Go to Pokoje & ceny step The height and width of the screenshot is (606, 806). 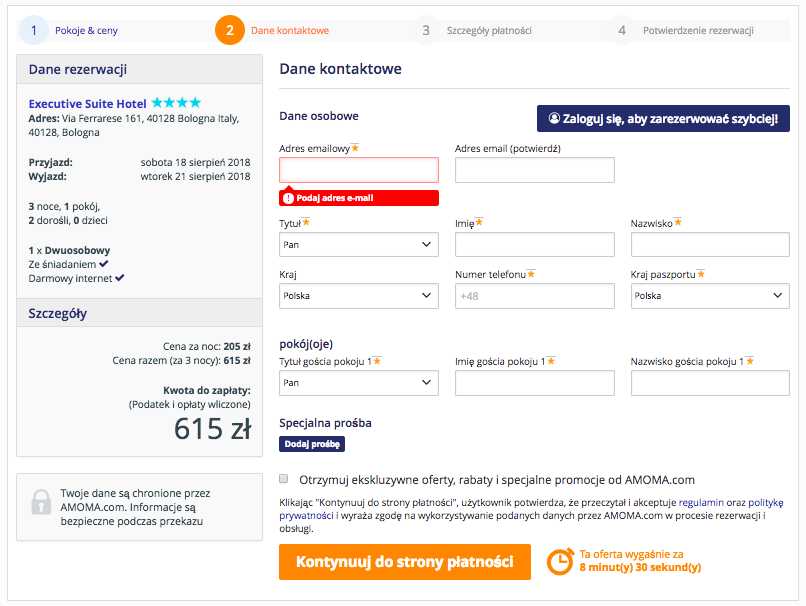pos(86,30)
